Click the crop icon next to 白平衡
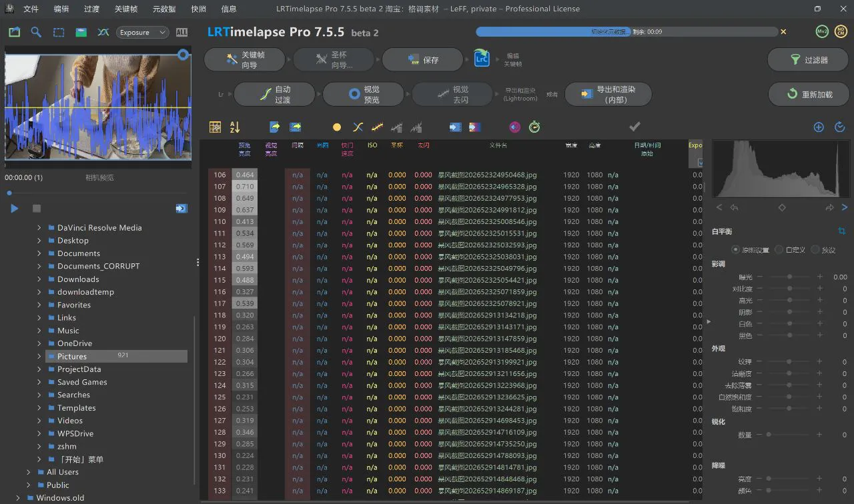The image size is (854, 504). pos(842,231)
